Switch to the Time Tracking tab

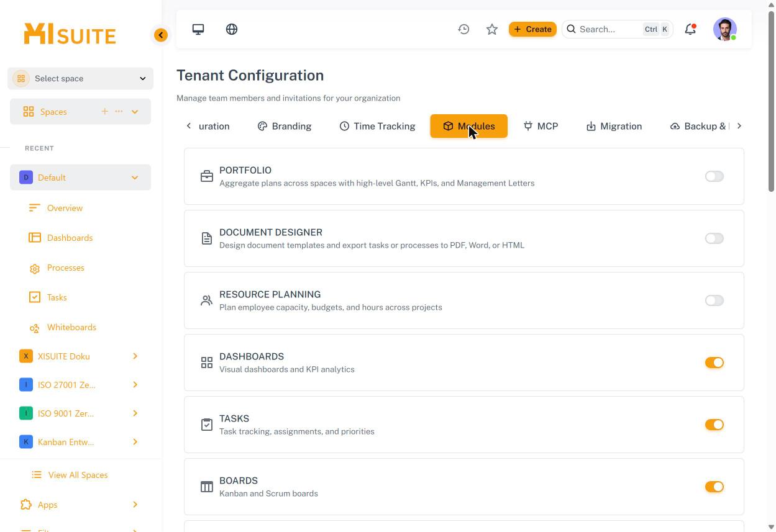coord(377,126)
